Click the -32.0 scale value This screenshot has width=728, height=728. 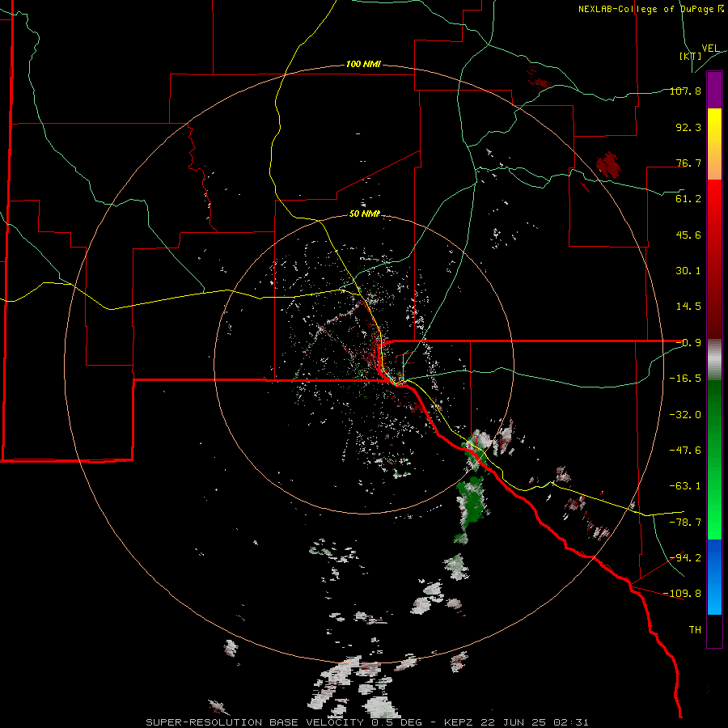click(x=685, y=415)
